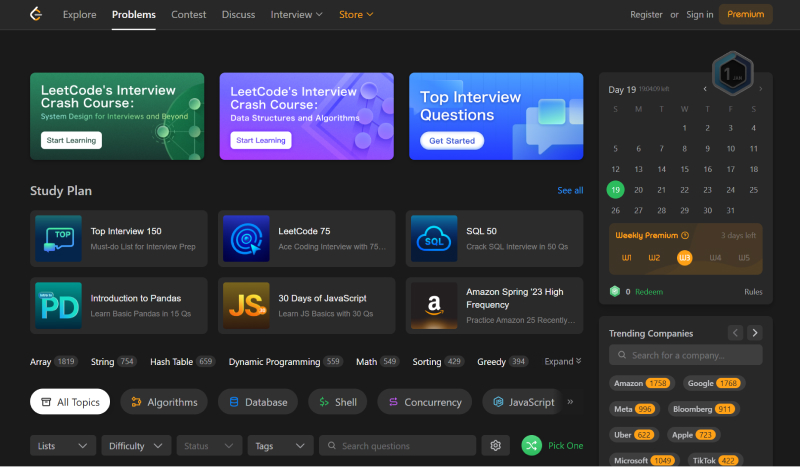Select week W3 in Weekly Premium
Viewport: 800px width, 467px height.
tap(684, 258)
